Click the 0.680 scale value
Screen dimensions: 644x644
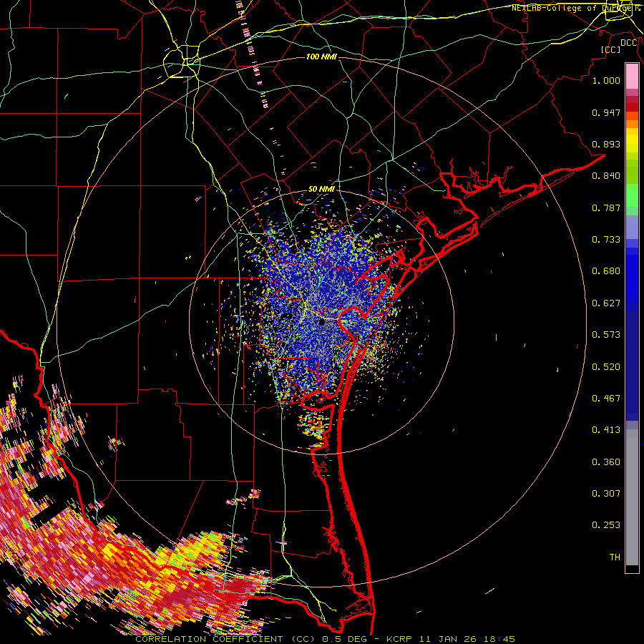(606, 271)
